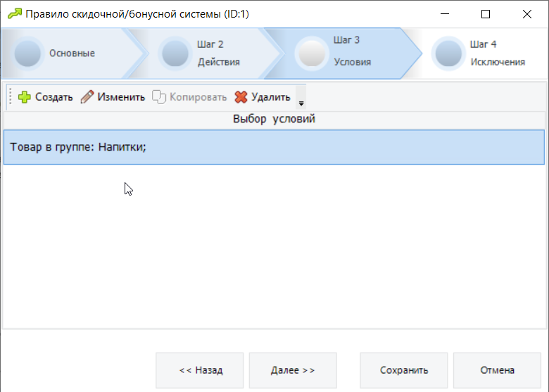Viewport: 549px width, 392px height.
Task: Close the rule dialog window
Action: pyautogui.click(x=527, y=14)
